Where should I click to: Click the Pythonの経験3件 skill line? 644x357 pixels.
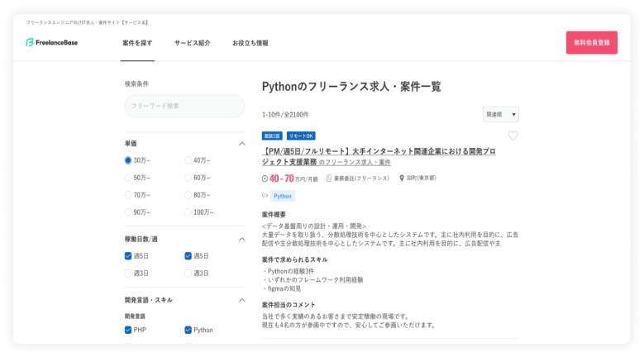(x=289, y=271)
